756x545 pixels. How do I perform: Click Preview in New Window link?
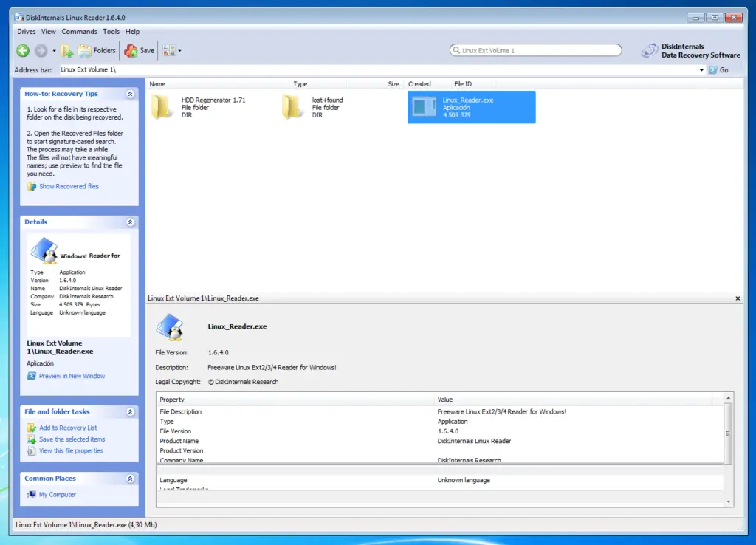72,376
